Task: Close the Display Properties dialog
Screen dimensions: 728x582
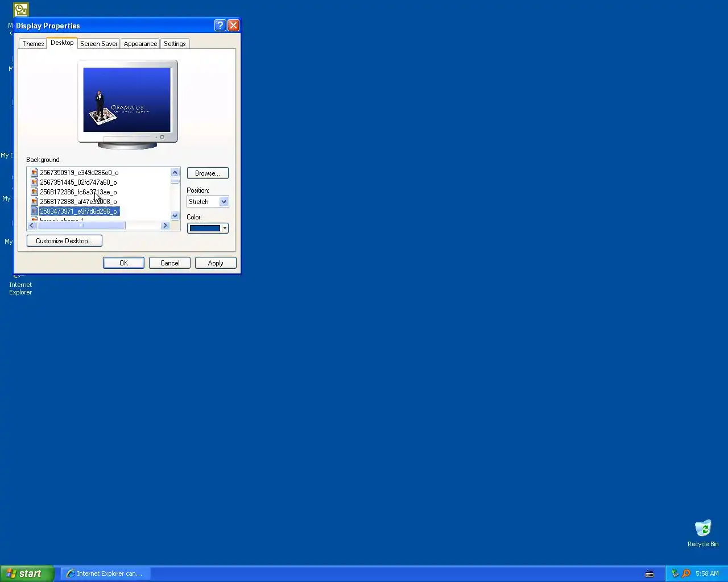Action: tap(233, 26)
